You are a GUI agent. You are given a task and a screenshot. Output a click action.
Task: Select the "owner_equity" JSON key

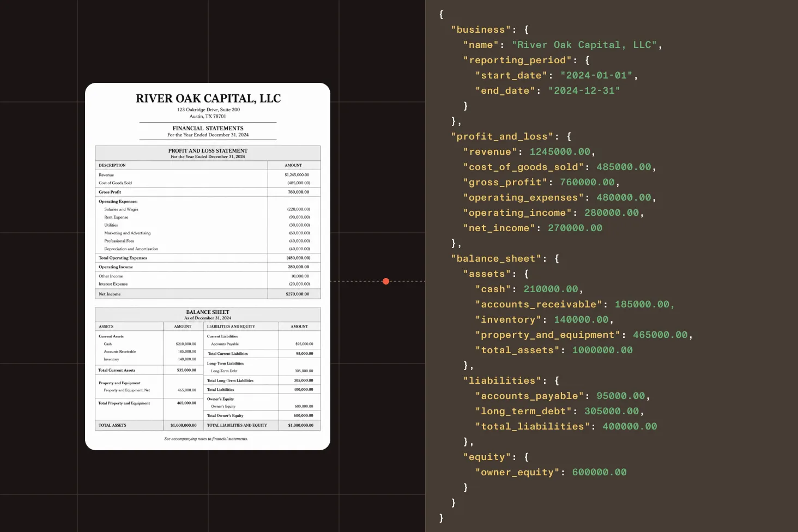[518, 472]
